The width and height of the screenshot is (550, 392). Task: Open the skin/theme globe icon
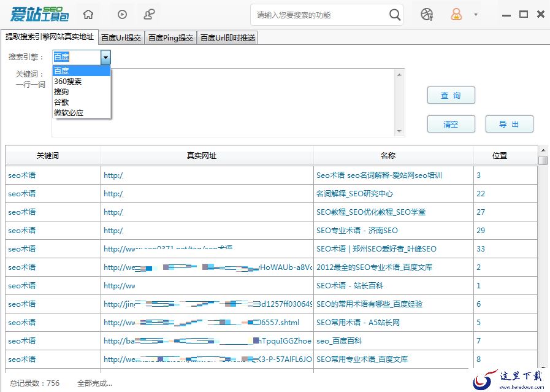pyautogui.click(x=427, y=14)
